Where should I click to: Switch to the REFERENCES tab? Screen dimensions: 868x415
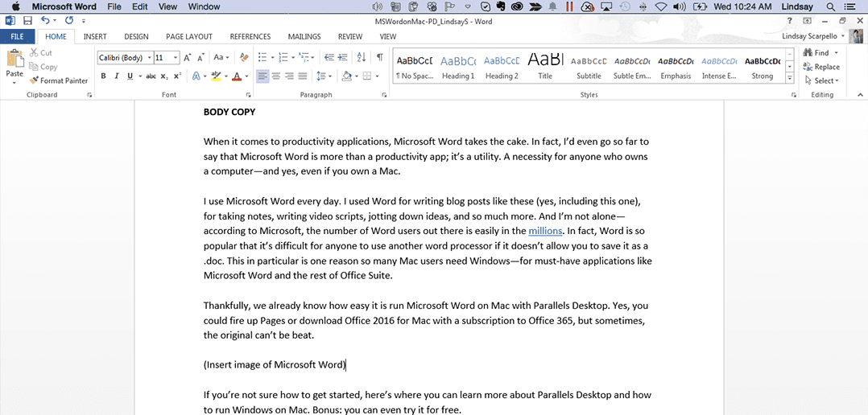click(250, 37)
